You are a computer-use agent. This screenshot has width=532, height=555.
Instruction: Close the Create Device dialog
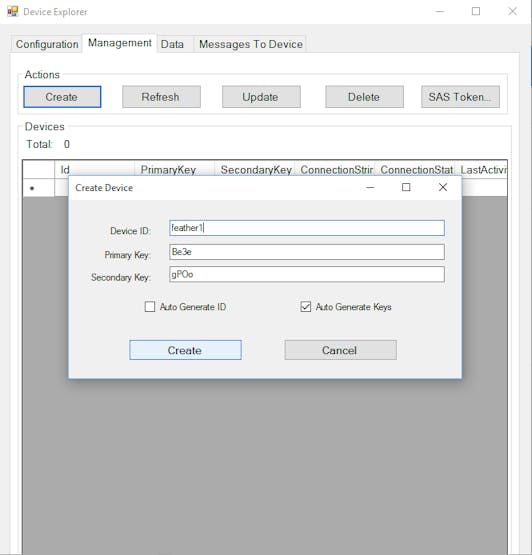click(x=443, y=187)
